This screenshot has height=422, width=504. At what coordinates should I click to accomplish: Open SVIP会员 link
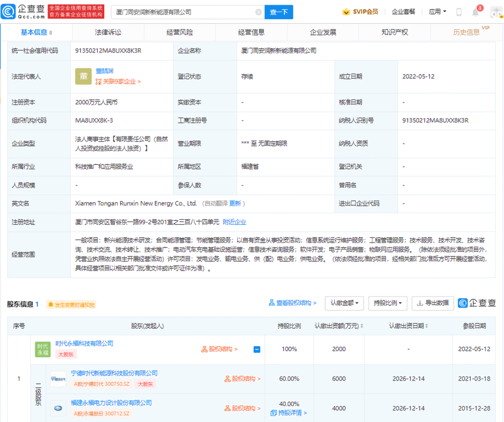pyautogui.click(x=365, y=12)
